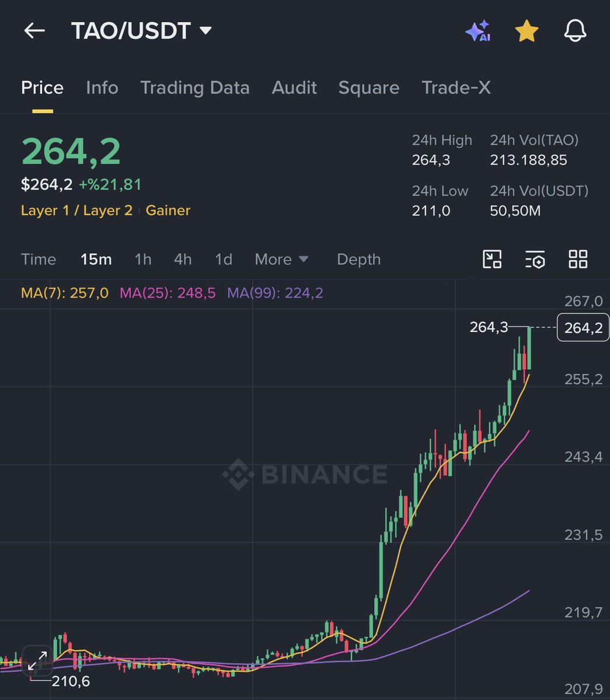Click the 24h High value 264,3
This screenshot has height=700, width=610.
(431, 160)
